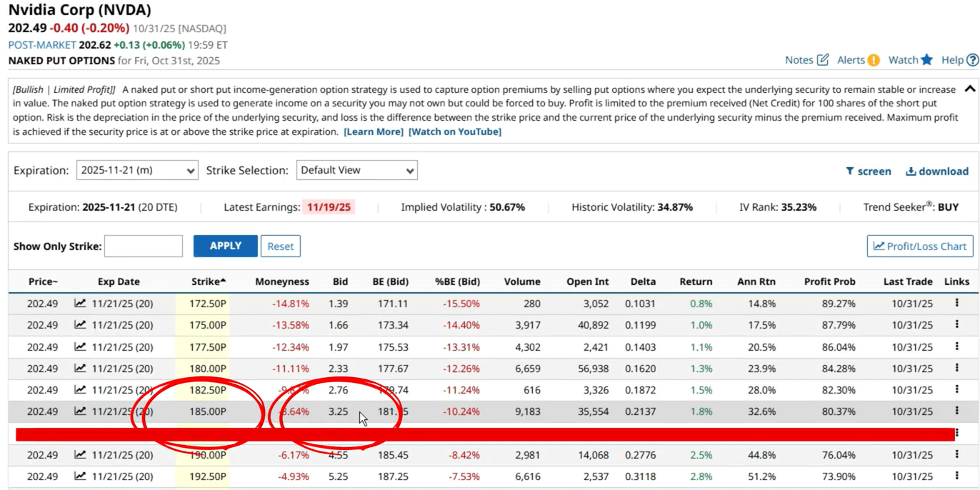This screenshot has width=980, height=490.
Task: Open the Expiration date dropdown
Action: pos(137,171)
